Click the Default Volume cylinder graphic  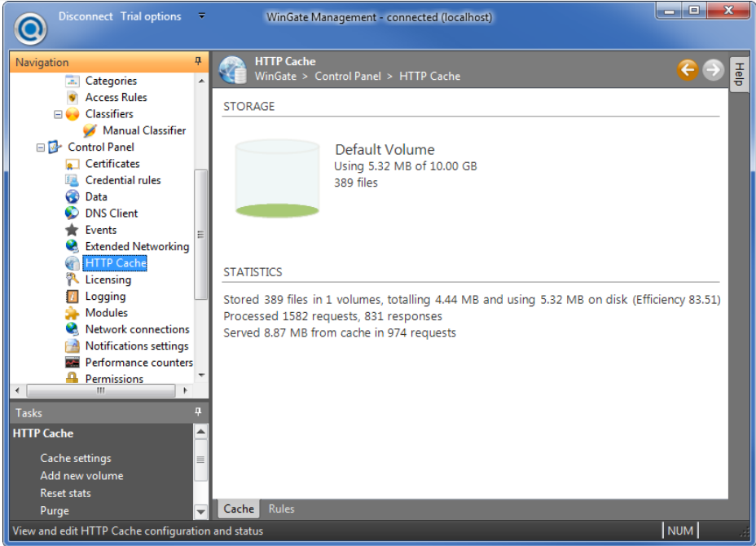(277, 178)
